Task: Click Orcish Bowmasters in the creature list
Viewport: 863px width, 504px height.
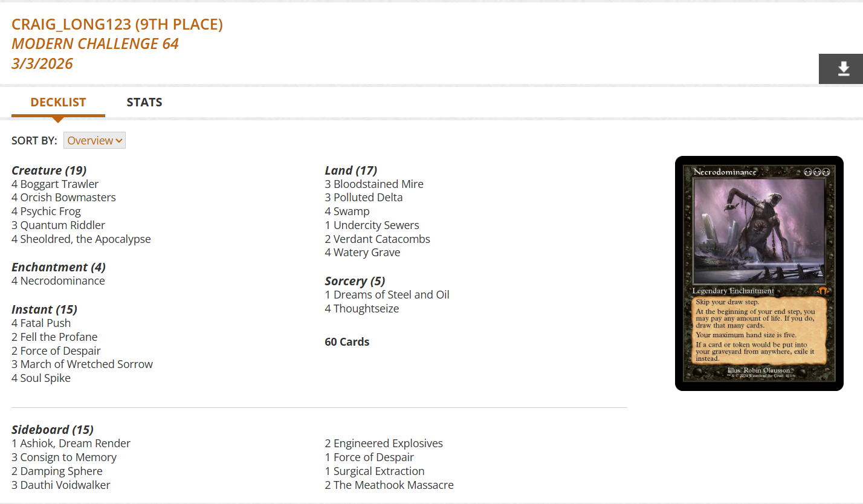Action: 68,198
